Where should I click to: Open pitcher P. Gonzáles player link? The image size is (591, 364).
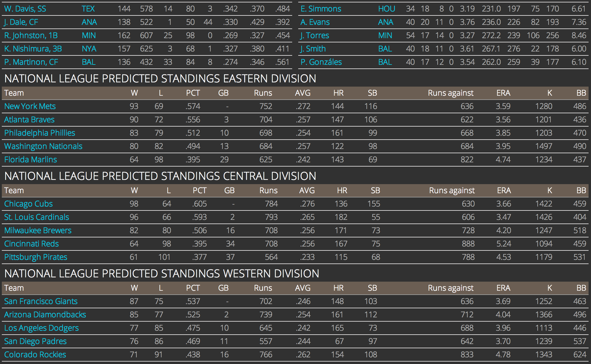coord(321,62)
